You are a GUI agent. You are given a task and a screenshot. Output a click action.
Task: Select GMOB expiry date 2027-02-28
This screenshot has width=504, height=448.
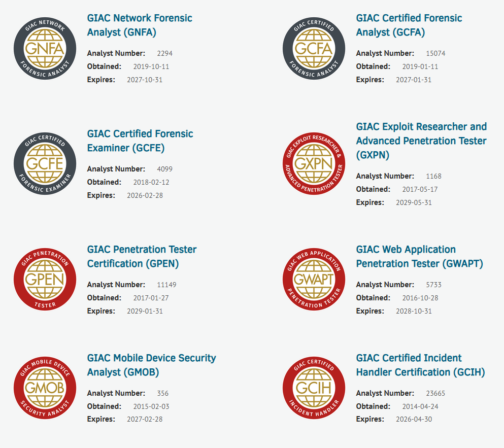[x=145, y=419]
